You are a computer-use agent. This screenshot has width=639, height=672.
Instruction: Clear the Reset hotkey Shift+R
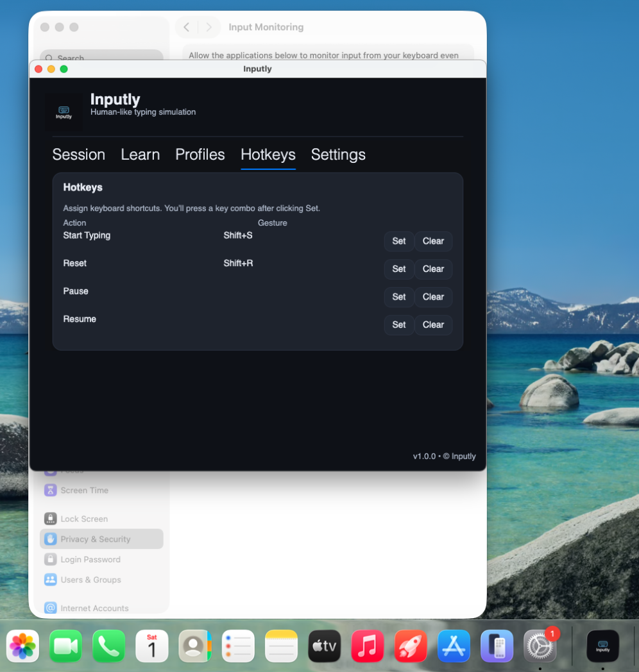[x=433, y=269]
